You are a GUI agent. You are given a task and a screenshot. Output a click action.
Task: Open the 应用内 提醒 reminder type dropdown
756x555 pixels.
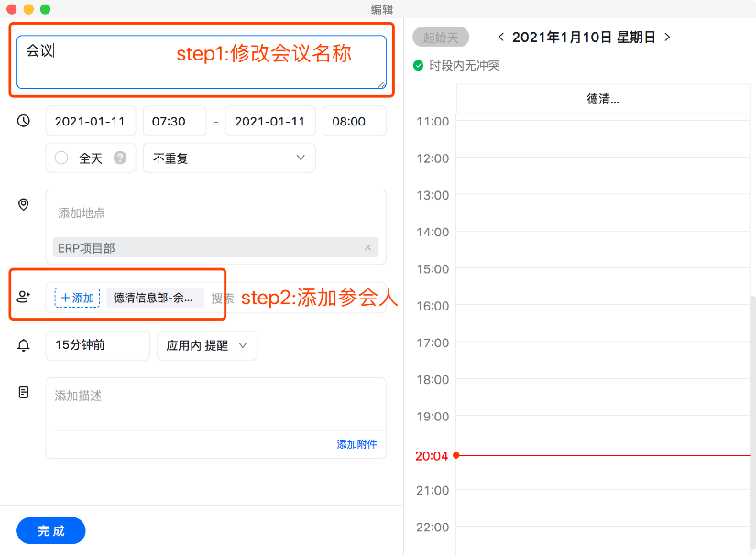click(207, 345)
